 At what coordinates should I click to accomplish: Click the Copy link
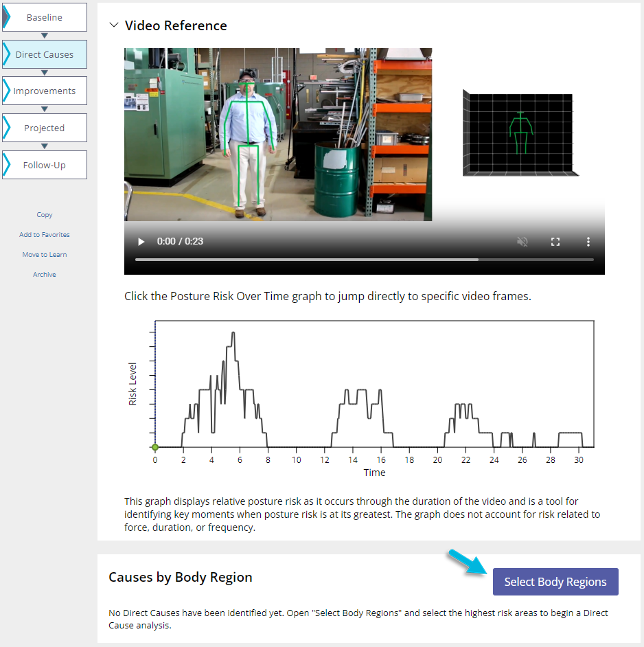pyautogui.click(x=45, y=214)
